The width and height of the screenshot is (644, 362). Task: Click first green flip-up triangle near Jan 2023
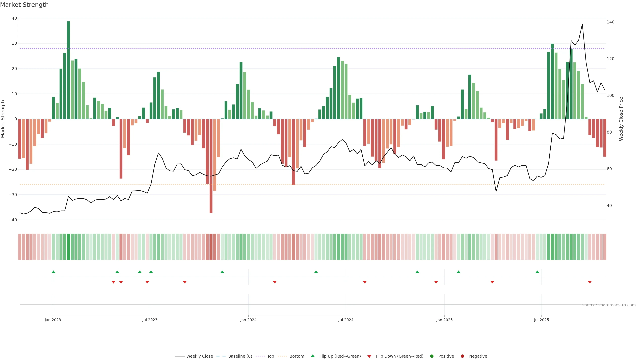[53, 272]
